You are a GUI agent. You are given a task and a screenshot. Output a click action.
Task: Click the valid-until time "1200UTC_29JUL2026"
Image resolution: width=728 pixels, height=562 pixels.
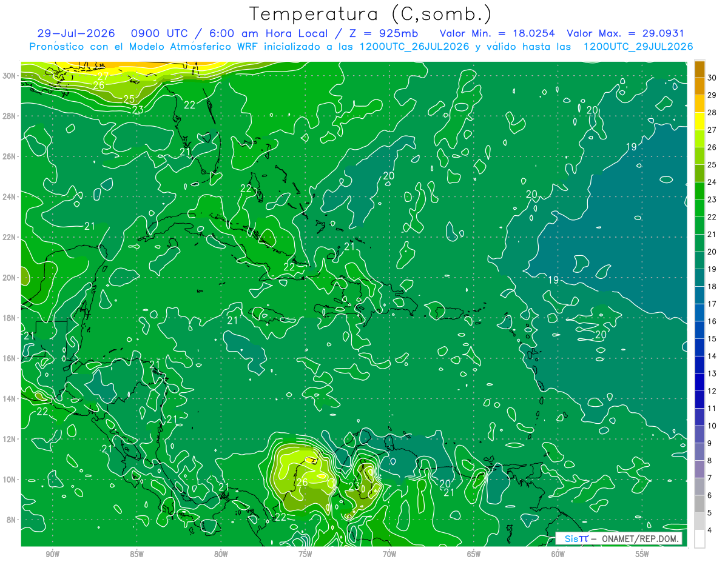[638, 47]
